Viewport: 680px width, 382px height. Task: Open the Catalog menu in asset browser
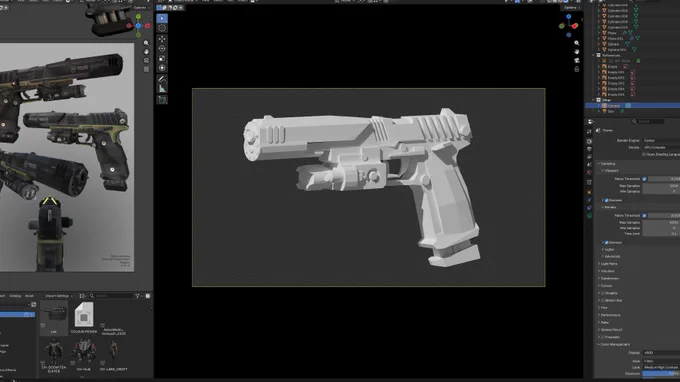click(x=15, y=296)
